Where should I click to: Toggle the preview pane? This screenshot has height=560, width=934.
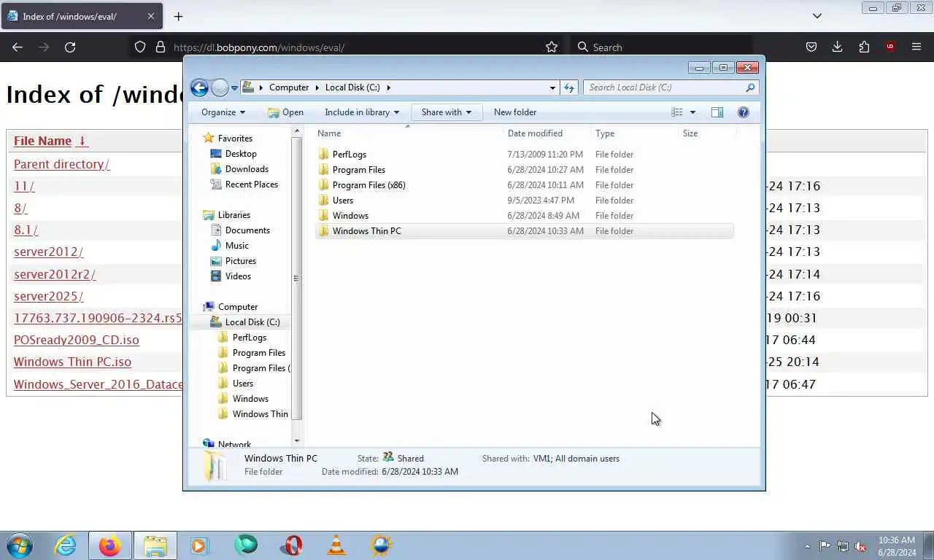[717, 112]
